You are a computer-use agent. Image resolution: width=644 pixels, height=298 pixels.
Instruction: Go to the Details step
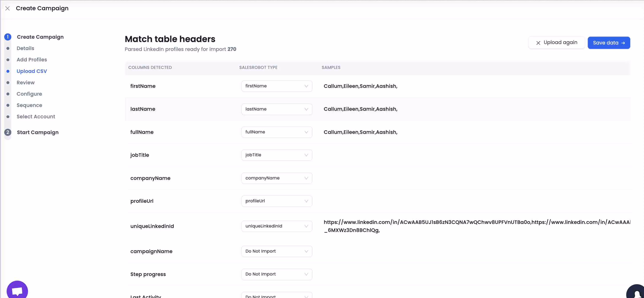[x=25, y=48]
